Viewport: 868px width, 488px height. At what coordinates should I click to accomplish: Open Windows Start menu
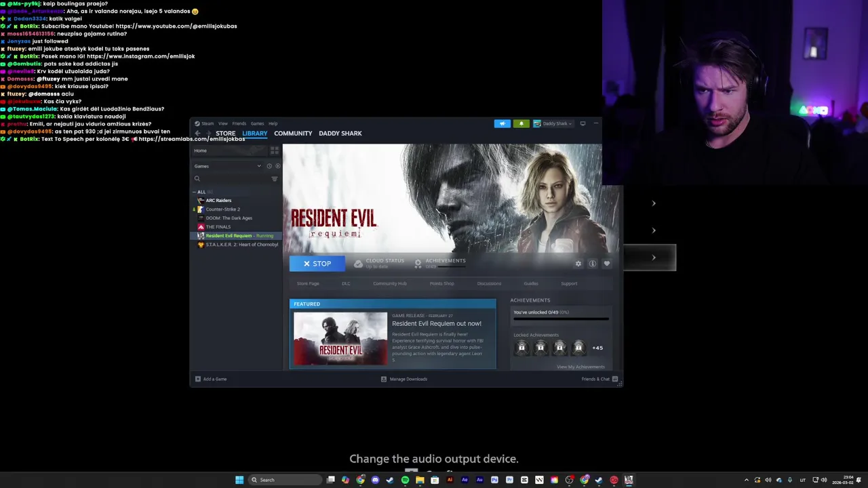239,480
